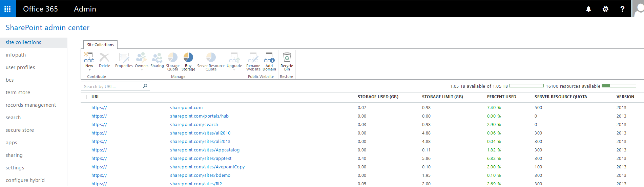This screenshot has width=644, height=187.
Task: Expand the New dropdown arrow
Action: point(89,70)
